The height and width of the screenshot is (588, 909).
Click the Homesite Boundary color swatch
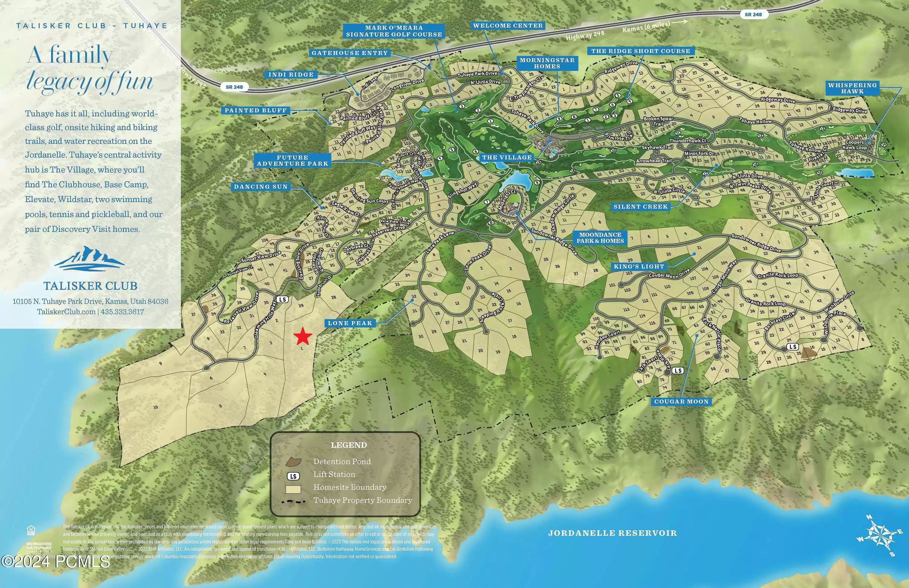pyautogui.click(x=293, y=489)
